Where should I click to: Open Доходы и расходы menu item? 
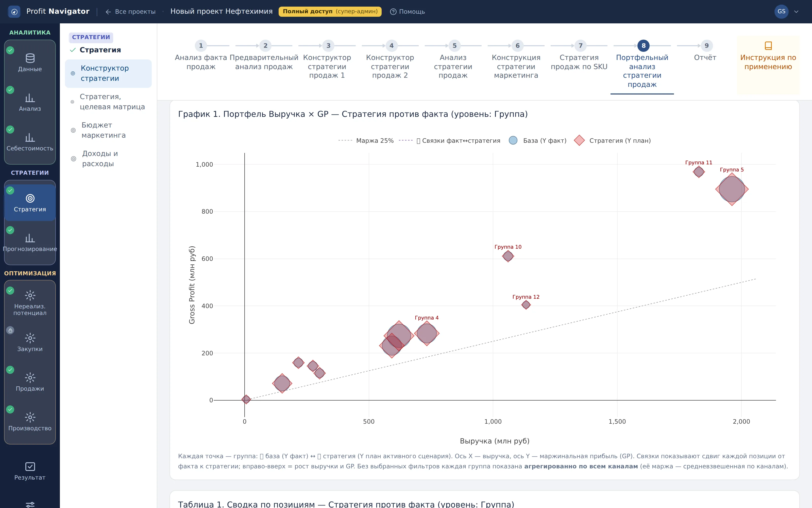pyautogui.click(x=108, y=158)
